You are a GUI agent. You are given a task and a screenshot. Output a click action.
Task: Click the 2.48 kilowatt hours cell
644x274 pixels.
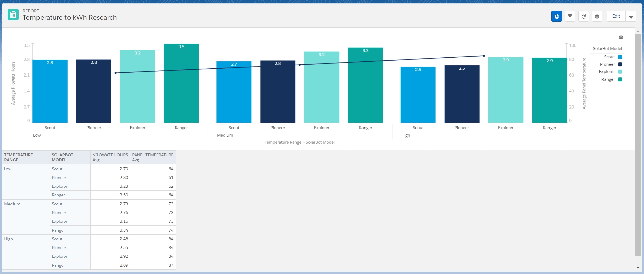110,239
